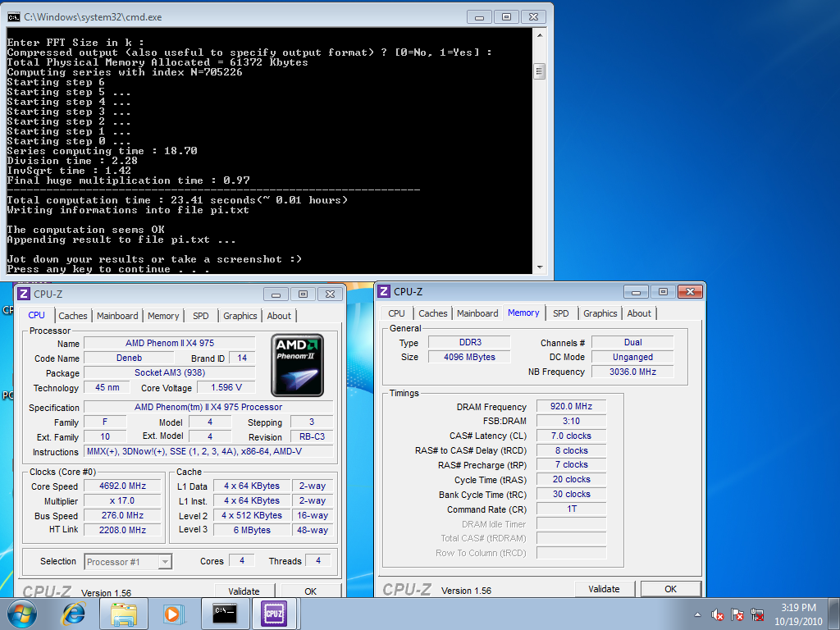Click the Package value Socket AM3 (938)
840x630 pixels.
tap(170, 372)
